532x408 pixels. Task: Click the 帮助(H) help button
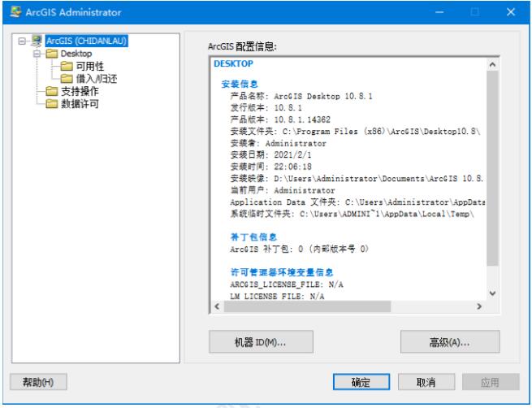38,382
